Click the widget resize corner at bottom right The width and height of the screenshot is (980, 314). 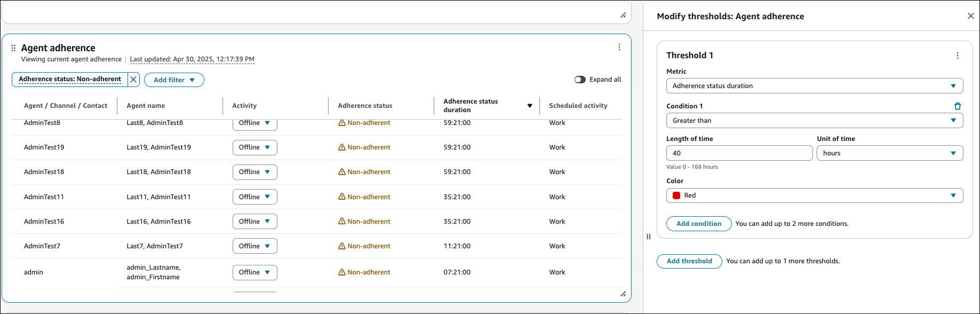point(622,294)
